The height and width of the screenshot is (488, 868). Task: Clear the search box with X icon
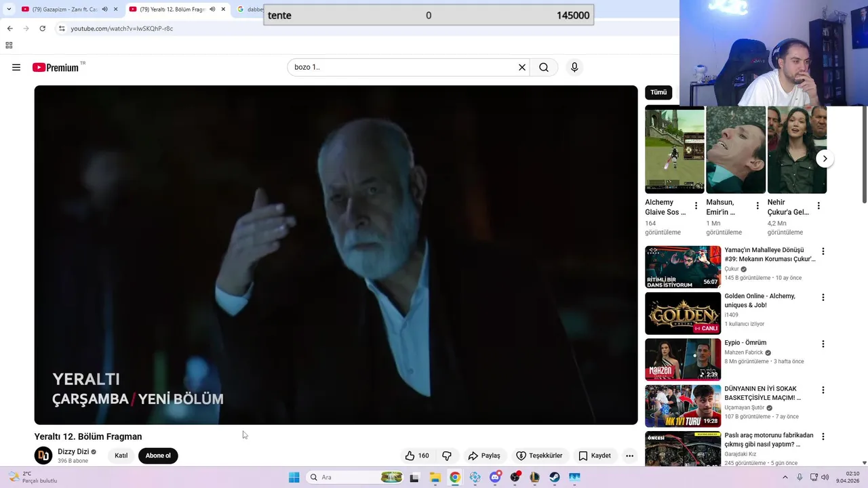(x=522, y=67)
